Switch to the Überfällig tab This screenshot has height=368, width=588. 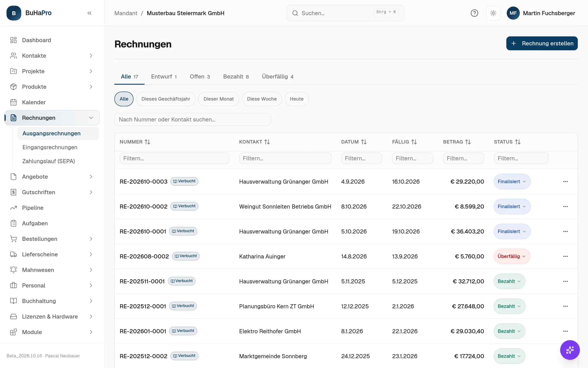(x=278, y=77)
